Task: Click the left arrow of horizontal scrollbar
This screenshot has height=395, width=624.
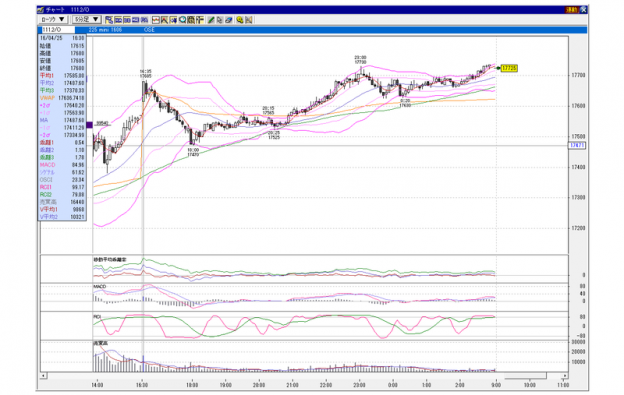Action: 44,376
